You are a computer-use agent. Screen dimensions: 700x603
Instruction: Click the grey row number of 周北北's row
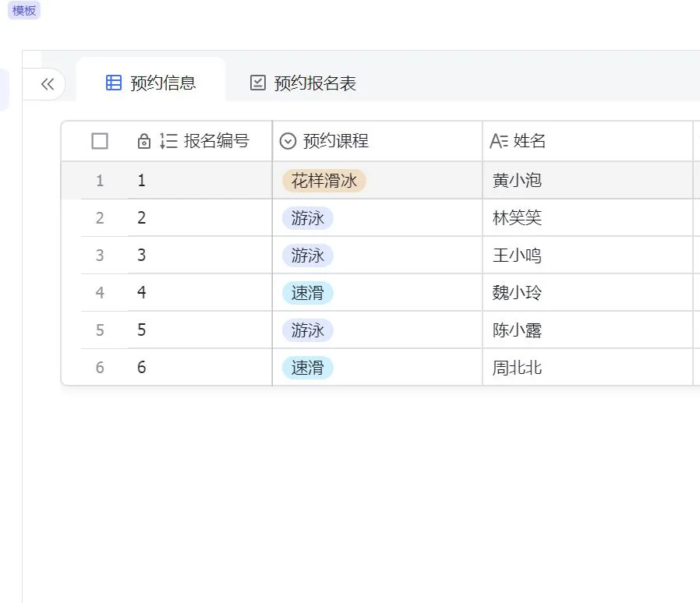[x=100, y=368]
